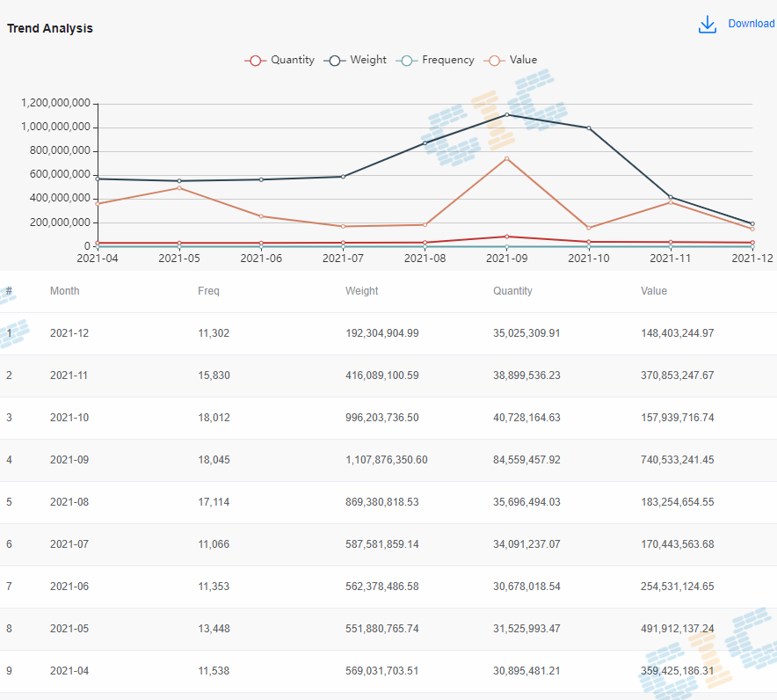Click the Value data point for 2021-05
The image size is (777, 700).
[179, 188]
